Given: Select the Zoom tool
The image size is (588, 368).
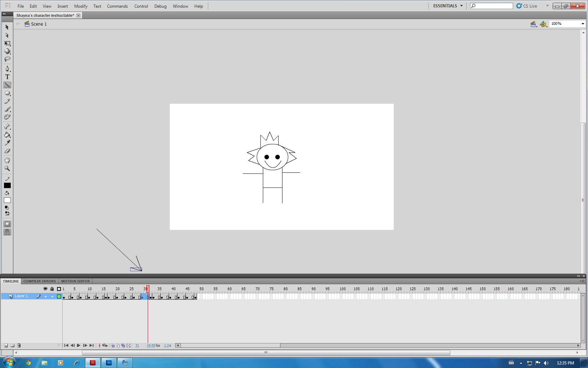Looking at the screenshot, I should pos(7,169).
